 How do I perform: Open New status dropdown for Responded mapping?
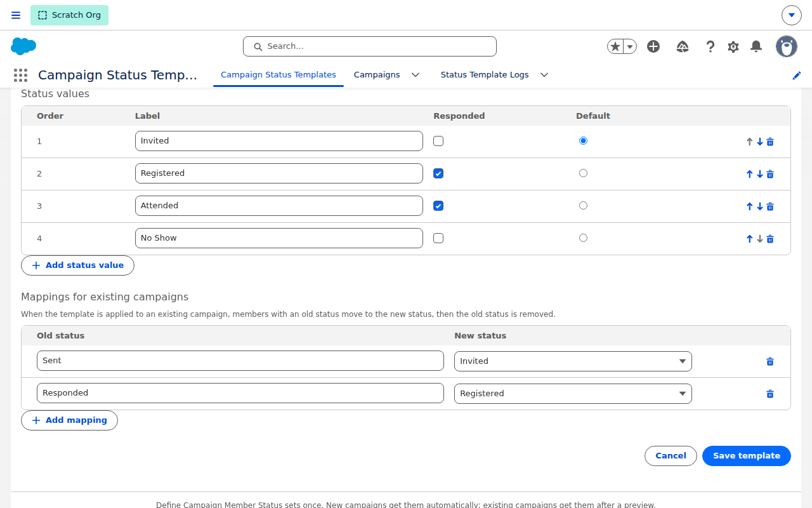573,394
